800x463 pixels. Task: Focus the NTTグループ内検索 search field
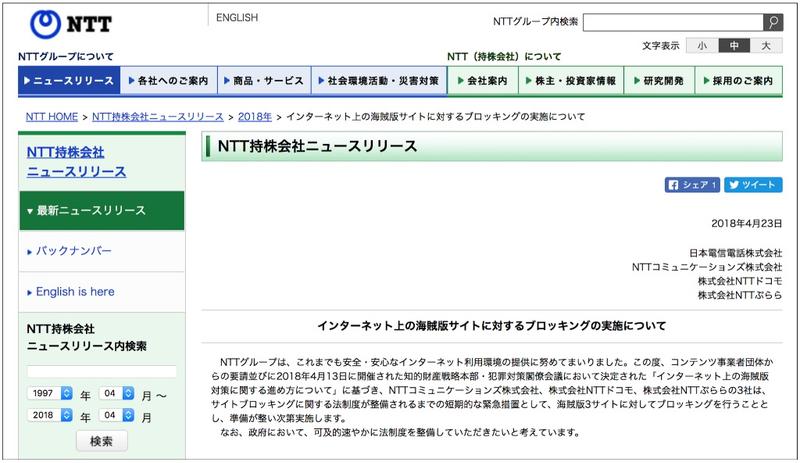(673, 22)
